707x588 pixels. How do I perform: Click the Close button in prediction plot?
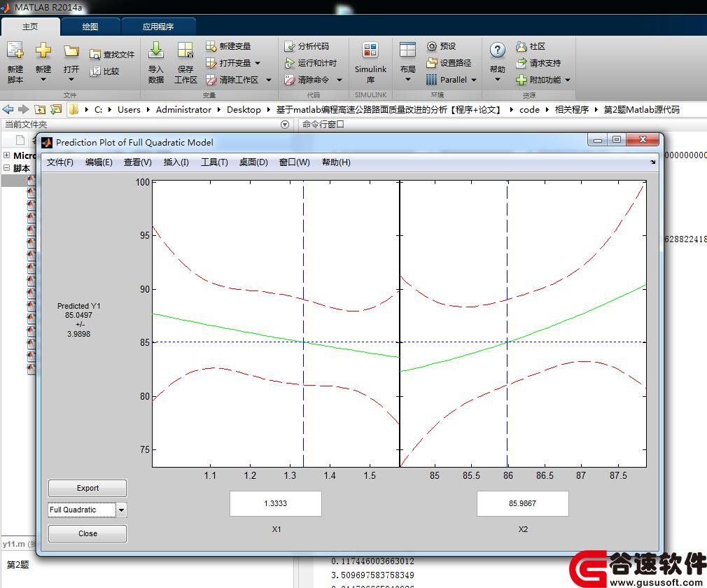click(x=87, y=533)
